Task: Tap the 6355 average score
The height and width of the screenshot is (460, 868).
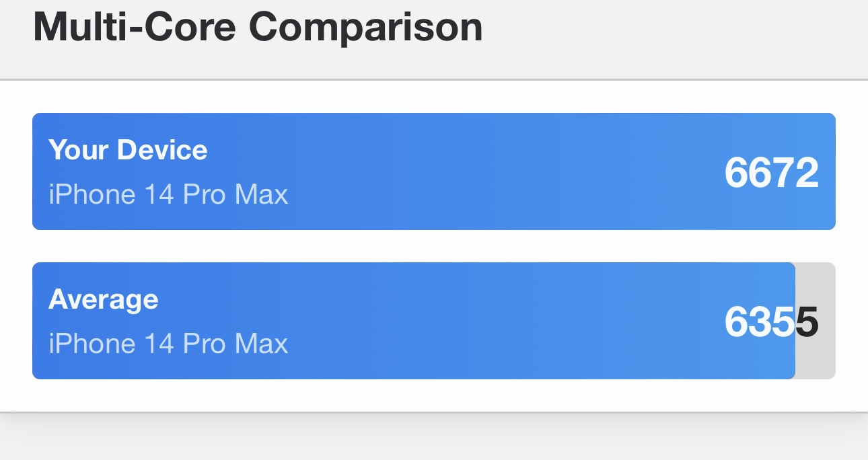Action: pyautogui.click(x=771, y=322)
